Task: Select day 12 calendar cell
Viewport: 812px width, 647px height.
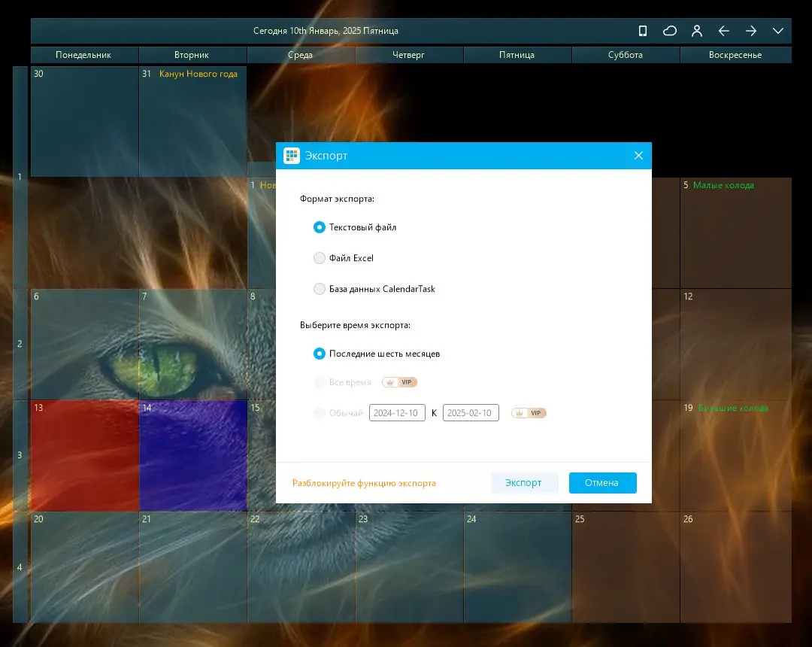Action: click(x=736, y=344)
